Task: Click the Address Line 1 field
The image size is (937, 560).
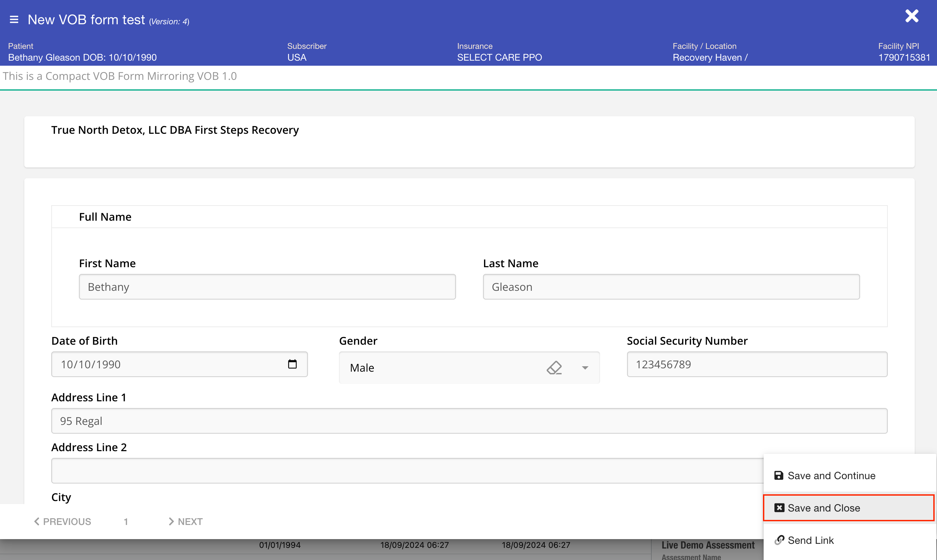Action: pyautogui.click(x=469, y=421)
